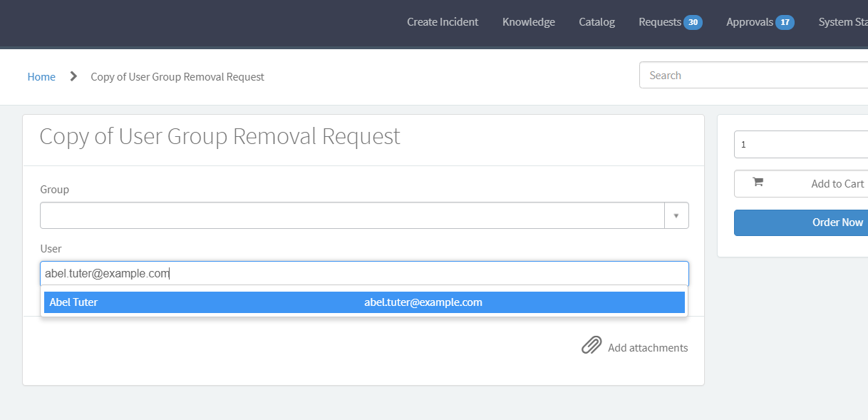The height and width of the screenshot is (420, 868).
Task: View Requests from the top navigation
Action: [x=660, y=22]
